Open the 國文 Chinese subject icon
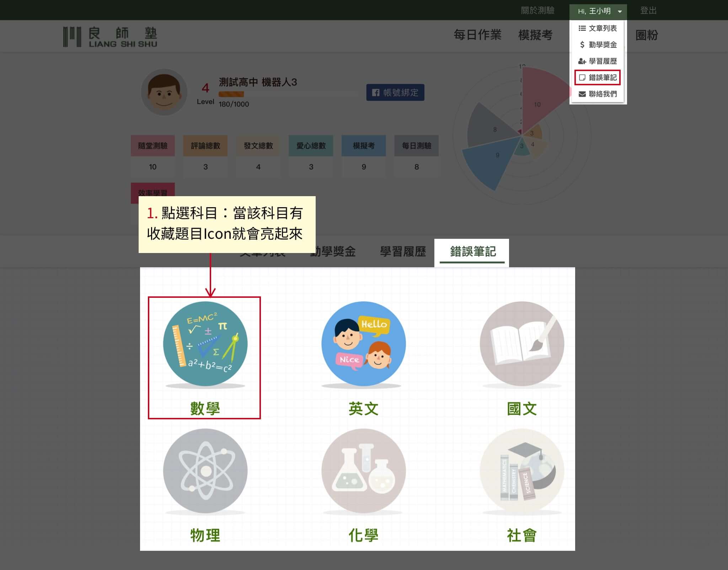Image resolution: width=728 pixels, height=570 pixels. (x=522, y=344)
